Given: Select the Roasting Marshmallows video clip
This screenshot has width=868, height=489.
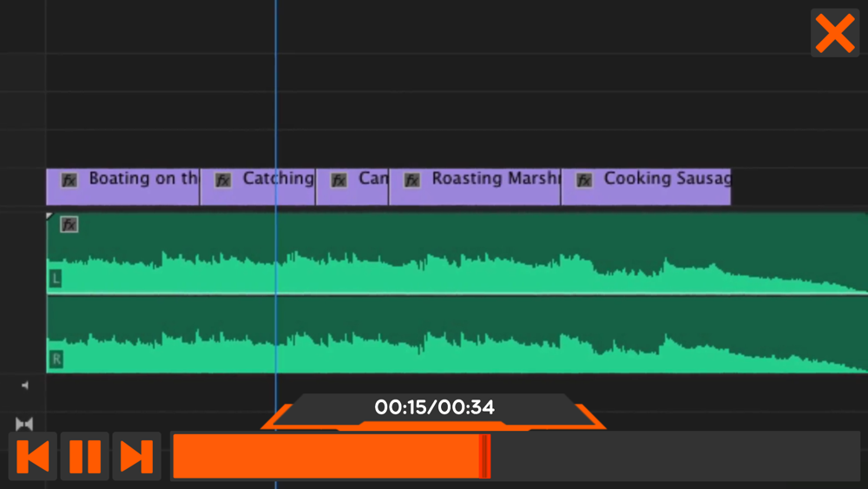Looking at the screenshot, I should [x=475, y=187].
